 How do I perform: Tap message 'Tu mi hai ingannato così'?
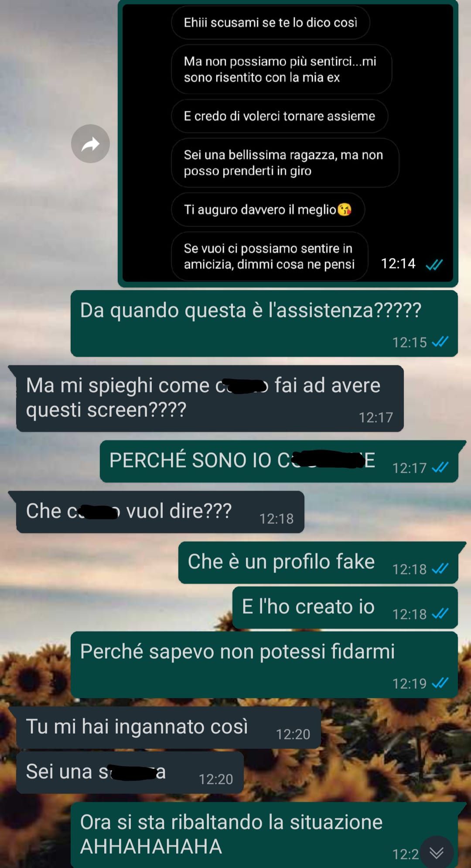168,727
